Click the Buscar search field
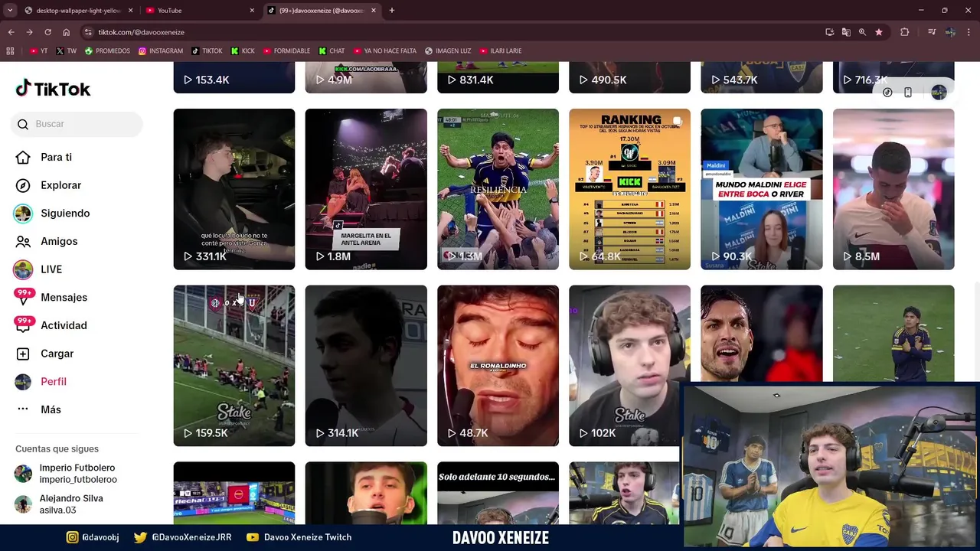The width and height of the screenshot is (980, 551). coord(77,124)
